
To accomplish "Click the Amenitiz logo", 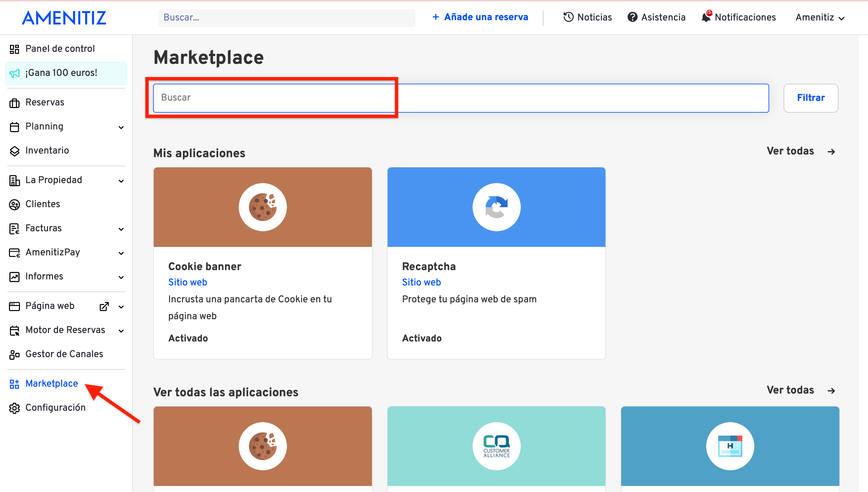I will pos(64,18).
